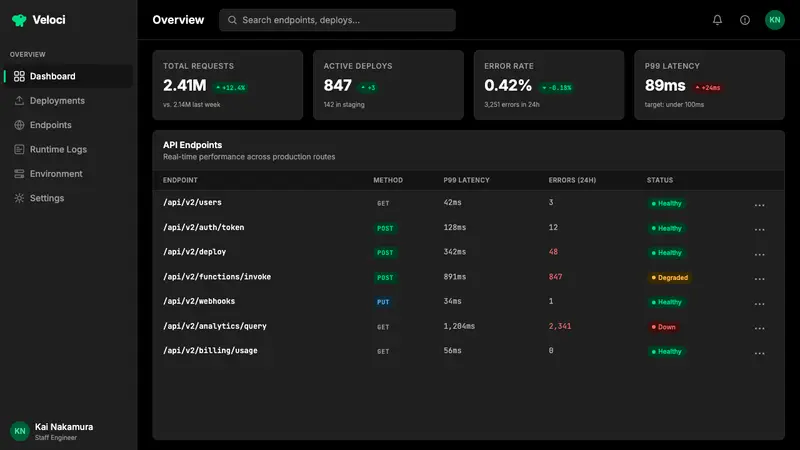Click 3,251 errors in 24h text
800x450 pixels.
coord(512,105)
